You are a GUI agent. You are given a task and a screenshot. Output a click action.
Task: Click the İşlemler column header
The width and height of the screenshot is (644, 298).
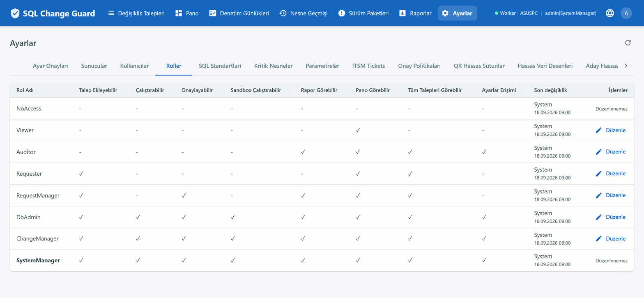tap(618, 90)
